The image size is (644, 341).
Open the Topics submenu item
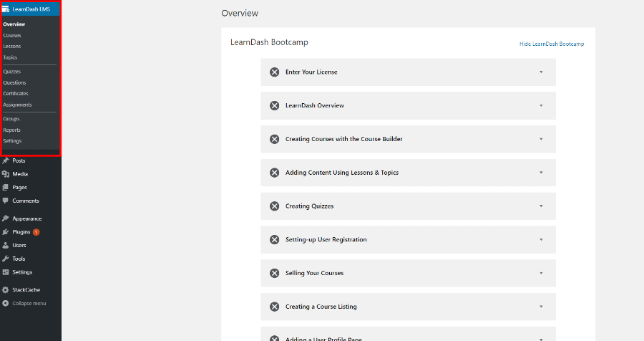click(x=10, y=57)
